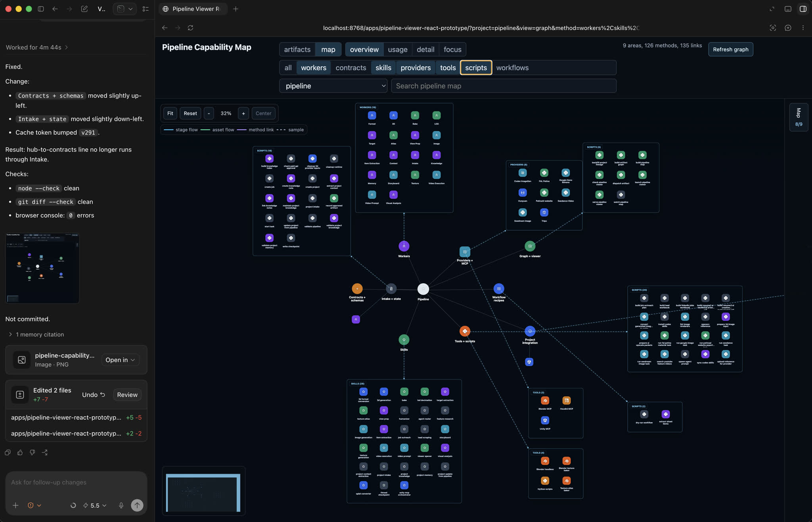The image size is (812, 522).
Task: Toggle the workers filter off
Action: [313, 68]
